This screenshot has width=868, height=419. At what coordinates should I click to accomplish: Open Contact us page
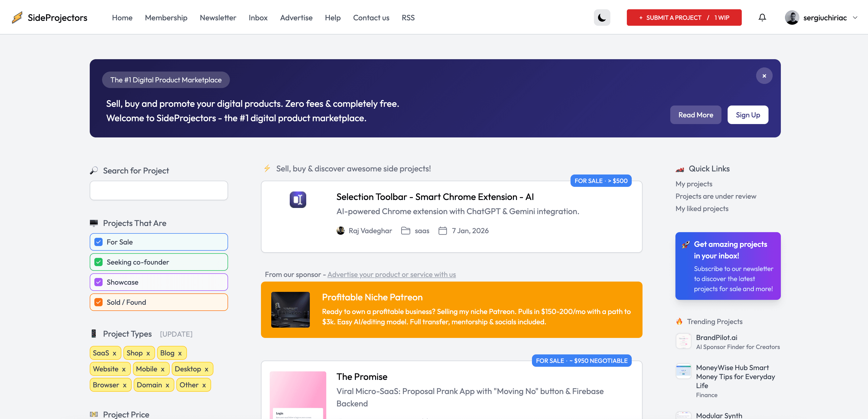tap(371, 18)
